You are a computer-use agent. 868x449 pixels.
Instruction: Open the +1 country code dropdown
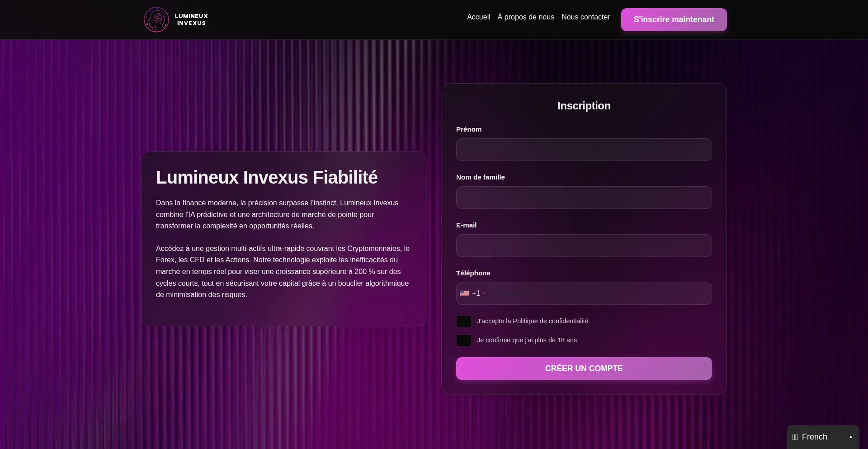[x=473, y=293]
